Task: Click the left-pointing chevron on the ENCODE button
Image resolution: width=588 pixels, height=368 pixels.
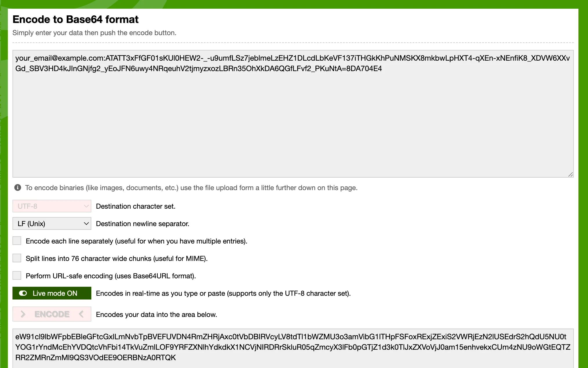Action: coord(81,314)
